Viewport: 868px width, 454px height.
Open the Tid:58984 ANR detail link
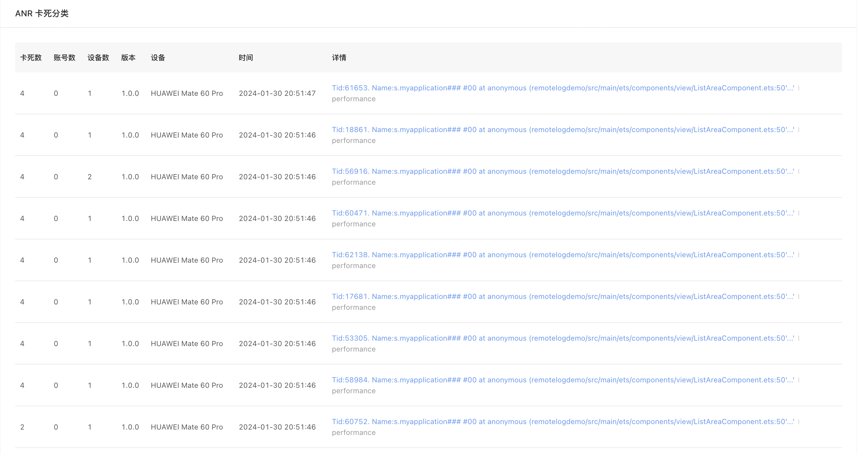coord(563,380)
